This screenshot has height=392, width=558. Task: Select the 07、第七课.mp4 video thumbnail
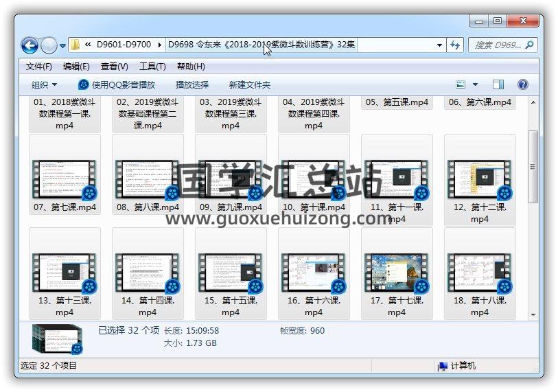click(x=65, y=179)
